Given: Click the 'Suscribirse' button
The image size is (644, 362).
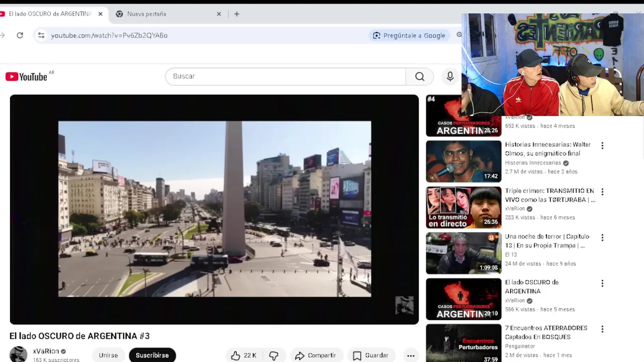Looking at the screenshot, I should pos(152,355).
